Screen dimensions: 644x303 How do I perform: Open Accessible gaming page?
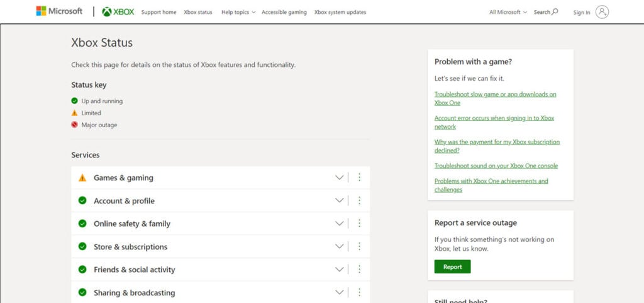click(284, 13)
